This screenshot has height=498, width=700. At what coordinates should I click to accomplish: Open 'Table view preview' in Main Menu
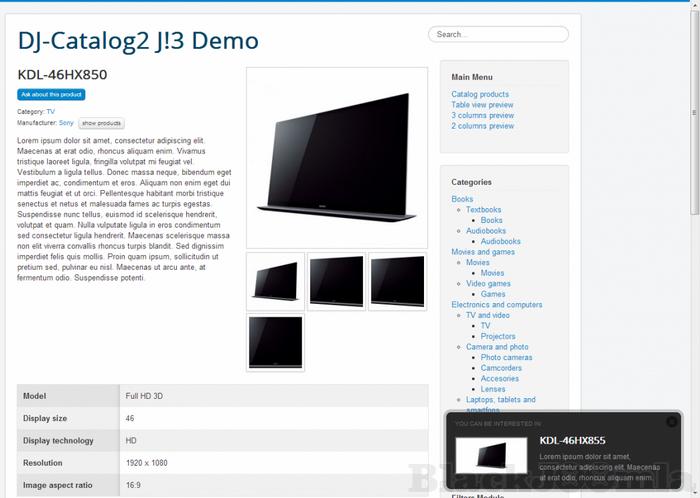[482, 105]
